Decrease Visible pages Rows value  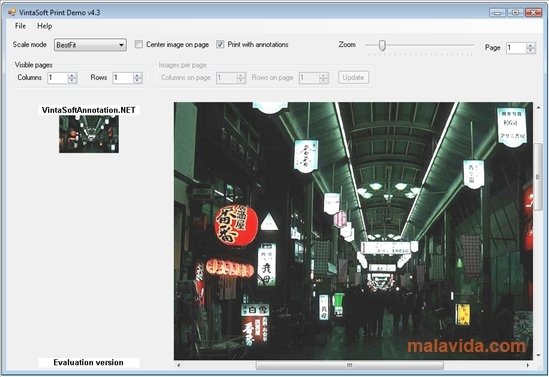pos(138,81)
